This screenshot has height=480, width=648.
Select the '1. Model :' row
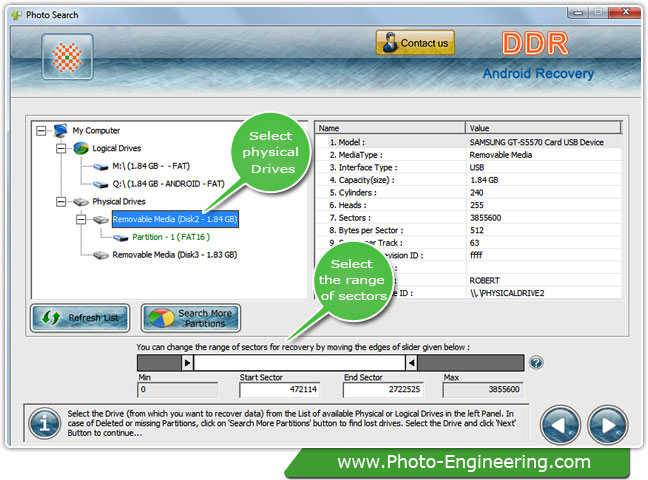[x=468, y=142]
